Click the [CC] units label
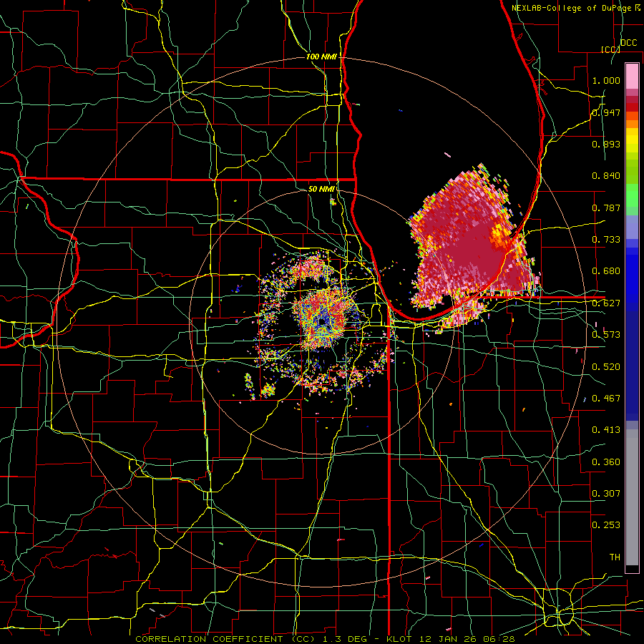The image size is (644, 644). pos(610,49)
